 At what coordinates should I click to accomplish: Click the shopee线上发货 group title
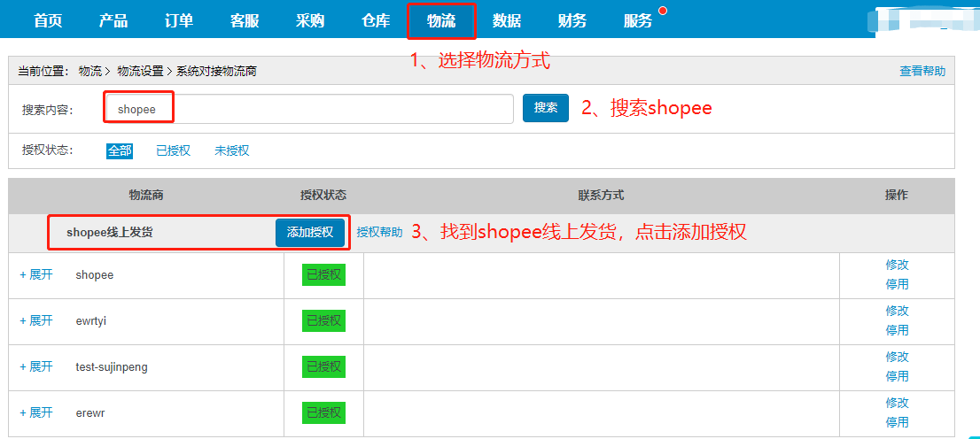110,232
